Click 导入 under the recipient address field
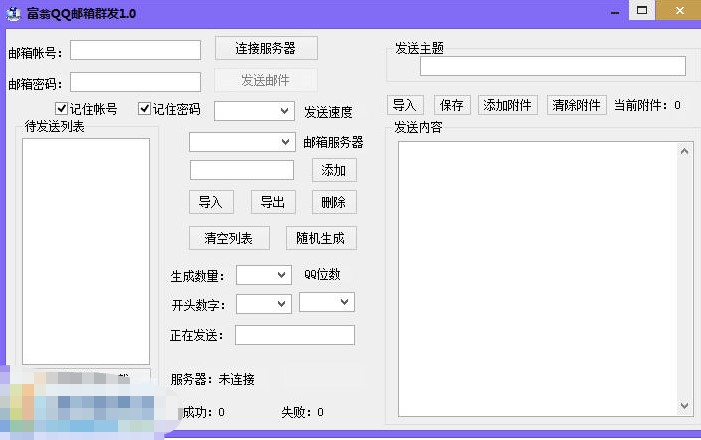Viewport: 701px width, 440px height. (x=211, y=202)
